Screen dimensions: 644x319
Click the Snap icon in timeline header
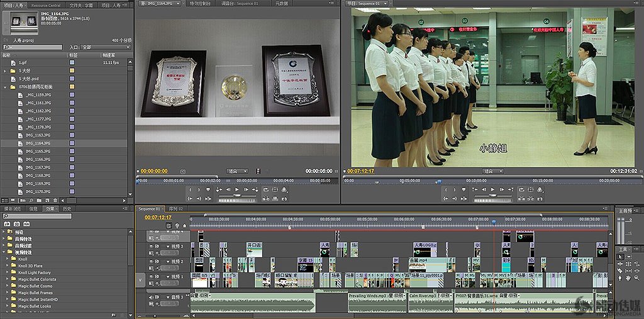click(x=169, y=225)
